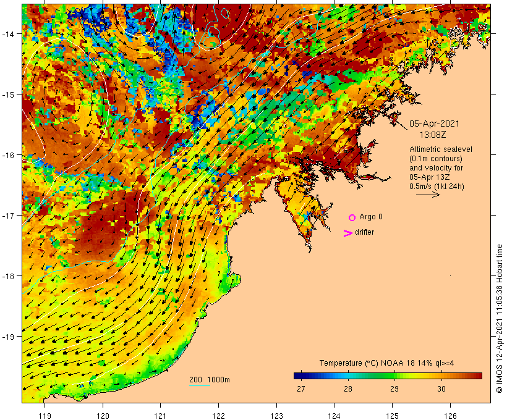This screenshot has width=507, height=420.
Task: Click the 0.5m/s velocity scale arrow
Action: pyautogui.click(x=428, y=195)
